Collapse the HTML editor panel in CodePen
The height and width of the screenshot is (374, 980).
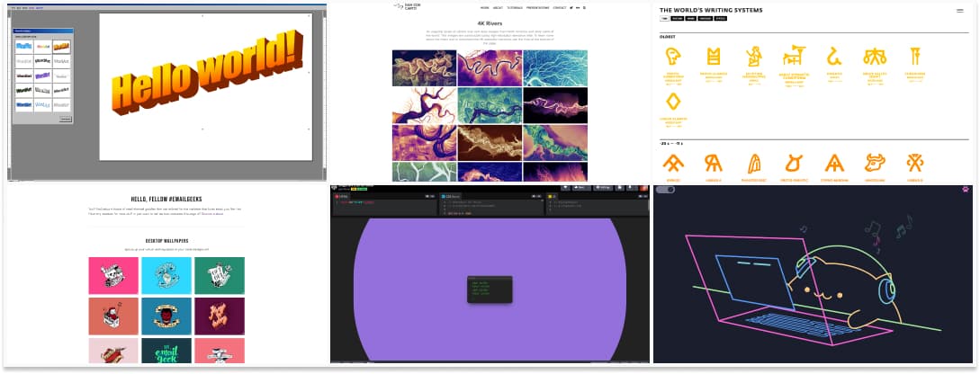[x=432, y=196]
